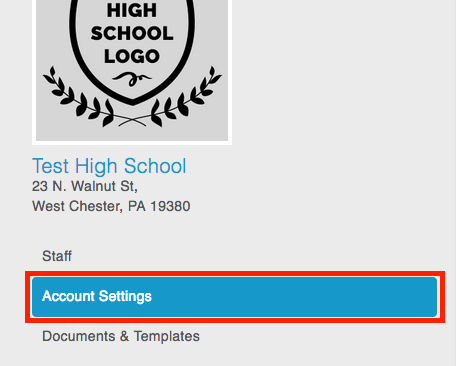Viewport: 456px width, 366px height.
Task: Click the word HIGH in the logo
Action: click(x=132, y=10)
